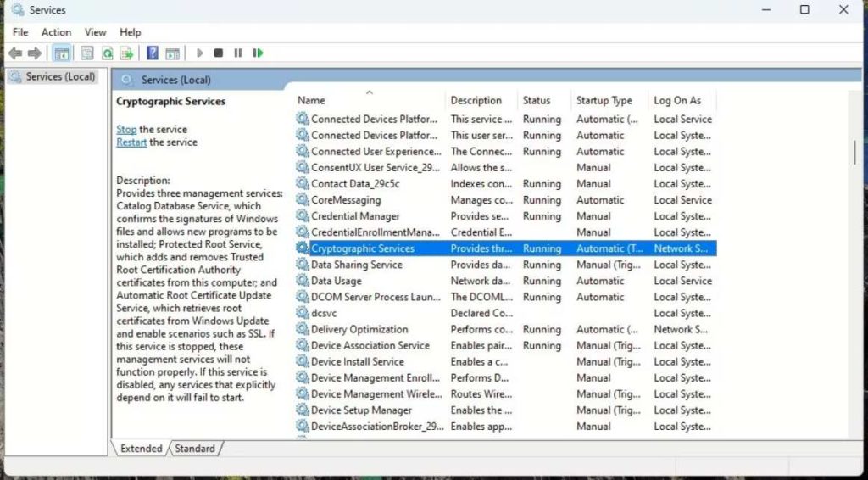Sort by the Startup Type column header

604,100
